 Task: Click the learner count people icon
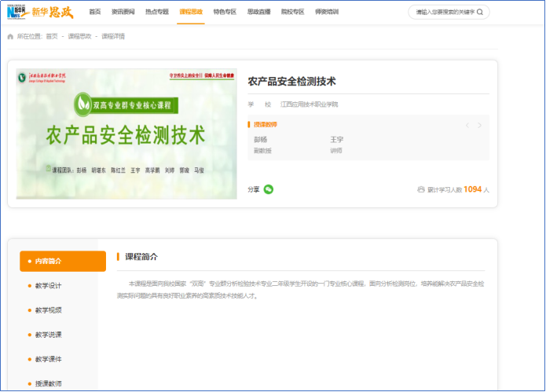point(421,189)
